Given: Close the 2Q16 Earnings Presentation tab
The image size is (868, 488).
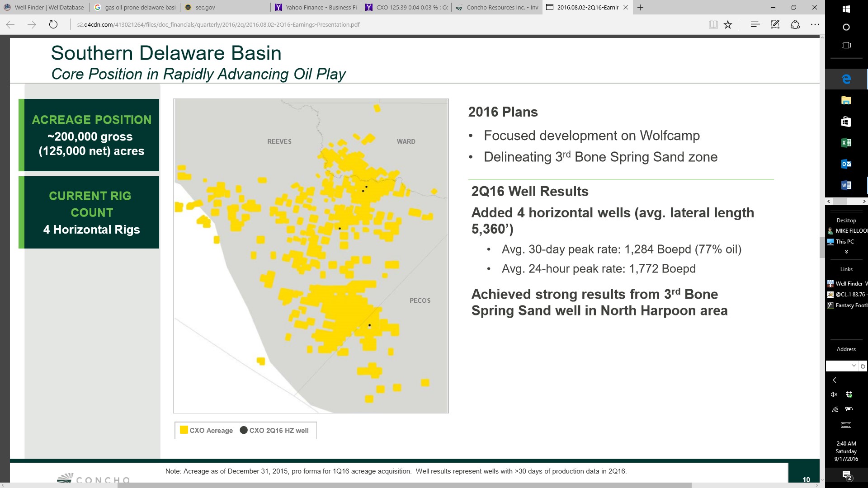Looking at the screenshot, I should [626, 7].
